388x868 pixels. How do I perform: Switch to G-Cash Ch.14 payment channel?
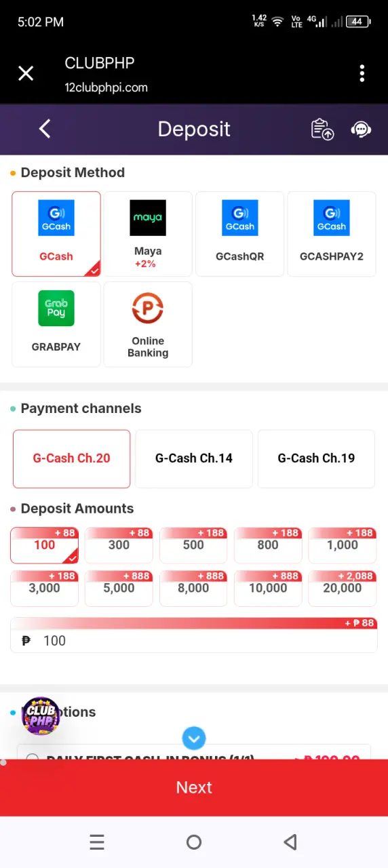pyautogui.click(x=194, y=458)
